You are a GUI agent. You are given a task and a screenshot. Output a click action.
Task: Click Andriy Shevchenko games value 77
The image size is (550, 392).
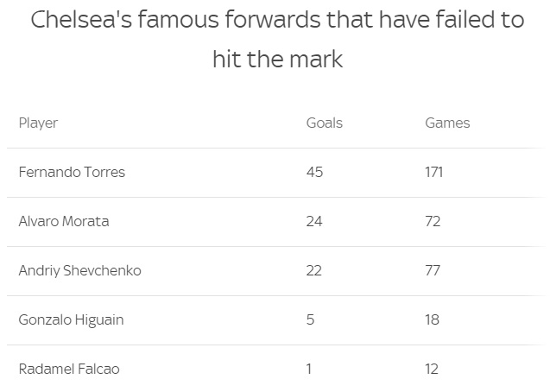coord(433,270)
